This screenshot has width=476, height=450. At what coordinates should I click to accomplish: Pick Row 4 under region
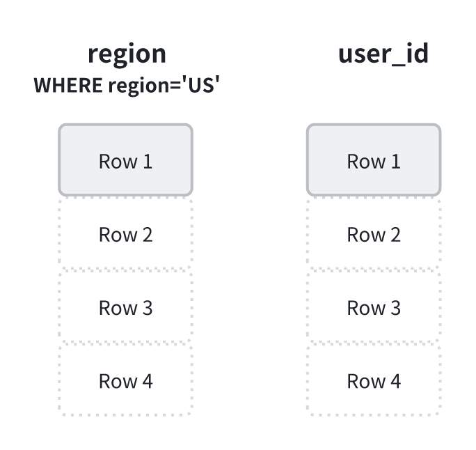tap(125, 381)
